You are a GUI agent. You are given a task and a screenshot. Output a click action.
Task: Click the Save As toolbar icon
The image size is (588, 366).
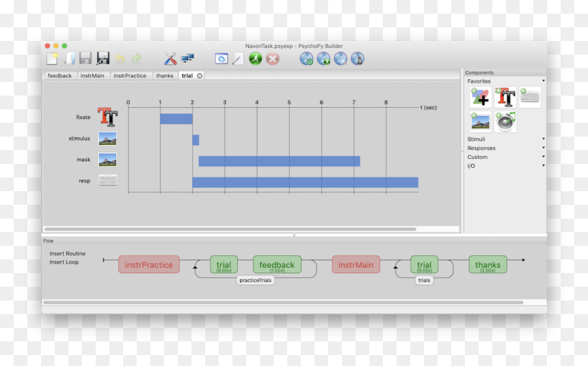103,59
